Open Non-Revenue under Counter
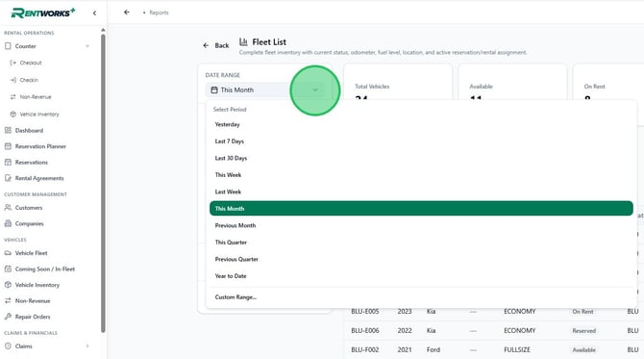 point(36,97)
